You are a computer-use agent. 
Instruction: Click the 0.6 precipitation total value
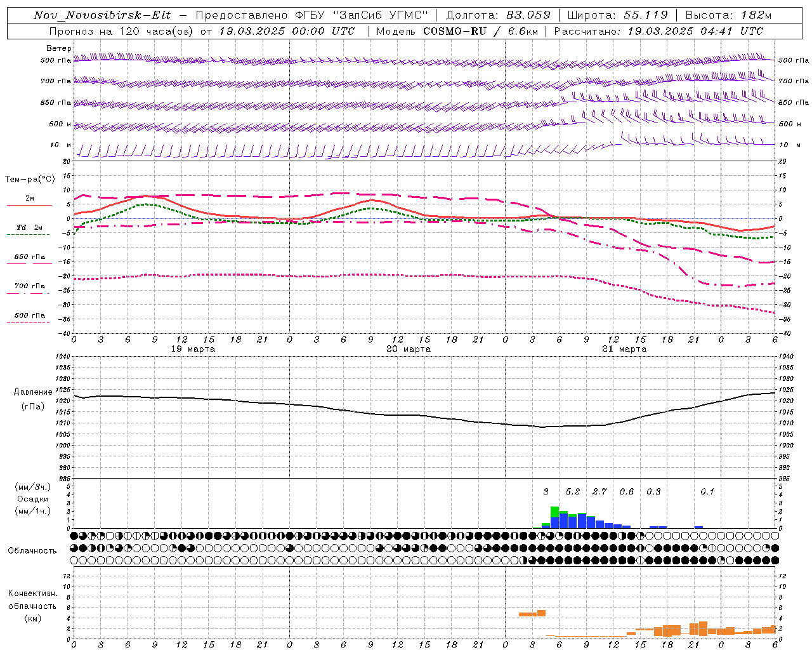click(627, 492)
